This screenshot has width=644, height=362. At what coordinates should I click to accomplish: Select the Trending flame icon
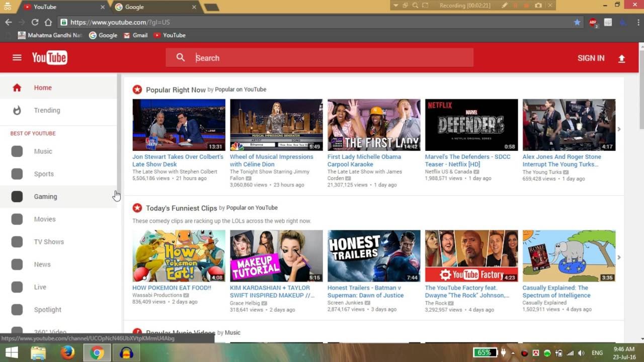click(x=17, y=110)
